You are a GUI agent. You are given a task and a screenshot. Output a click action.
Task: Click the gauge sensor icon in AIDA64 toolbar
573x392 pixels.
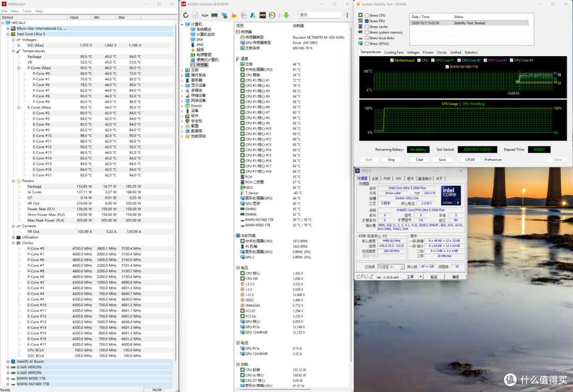pos(272,15)
